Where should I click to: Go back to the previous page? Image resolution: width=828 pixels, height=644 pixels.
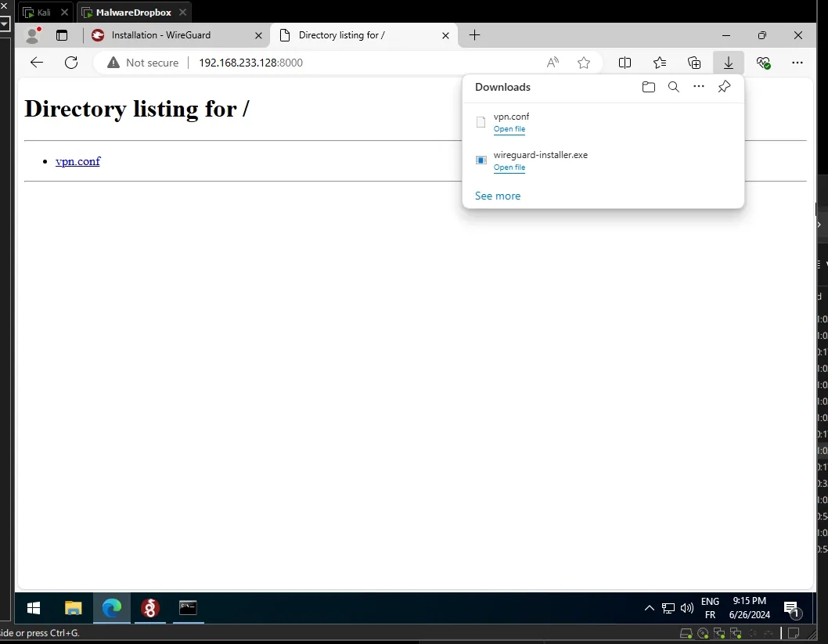tap(37, 63)
